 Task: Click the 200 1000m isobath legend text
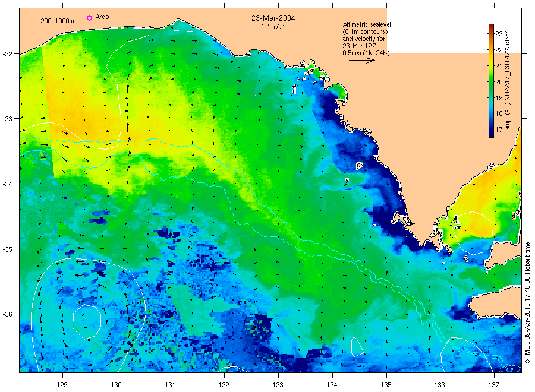(57, 21)
